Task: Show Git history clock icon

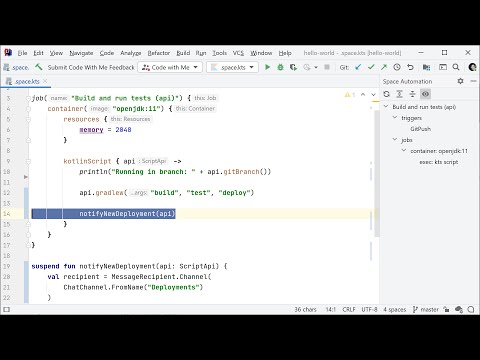Action: point(397,67)
